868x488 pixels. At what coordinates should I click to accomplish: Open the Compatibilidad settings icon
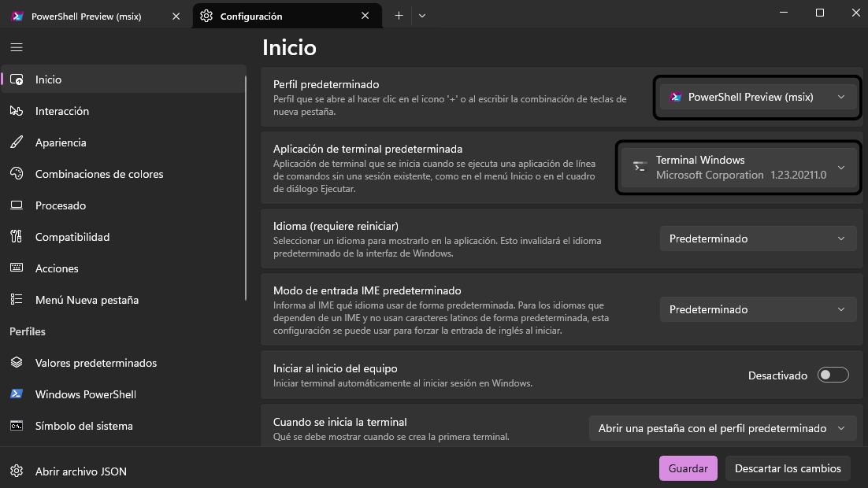(17, 236)
